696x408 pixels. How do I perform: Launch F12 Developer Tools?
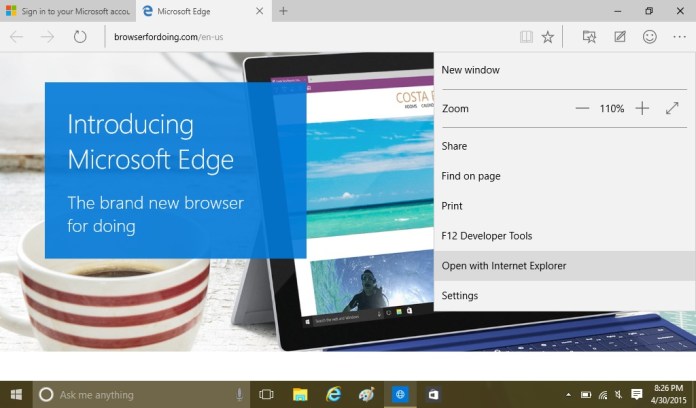565,236
